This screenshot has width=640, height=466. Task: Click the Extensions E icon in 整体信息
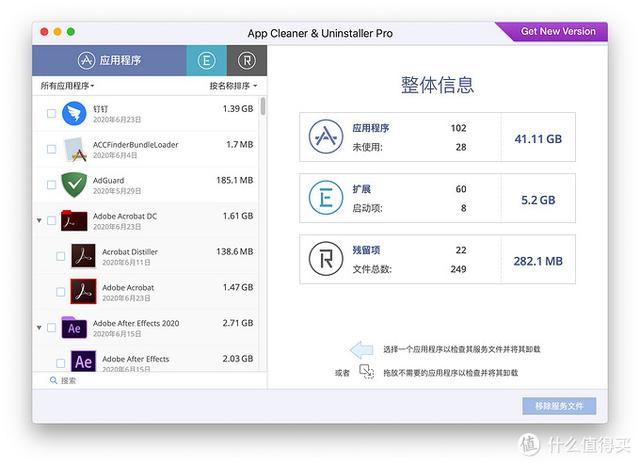[x=326, y=198]
